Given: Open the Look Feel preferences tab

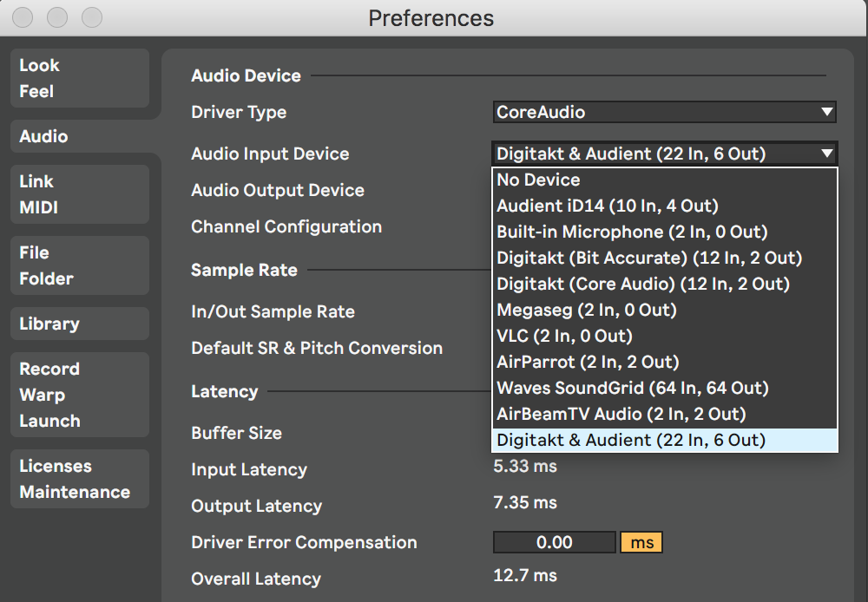Looking at the screenshot, I should coord(80,78).
